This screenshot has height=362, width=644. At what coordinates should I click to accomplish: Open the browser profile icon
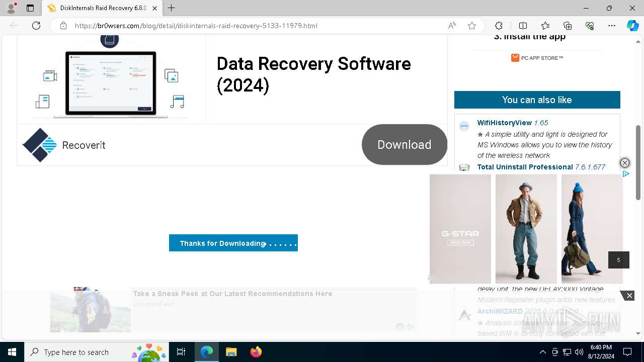[11, 8]
